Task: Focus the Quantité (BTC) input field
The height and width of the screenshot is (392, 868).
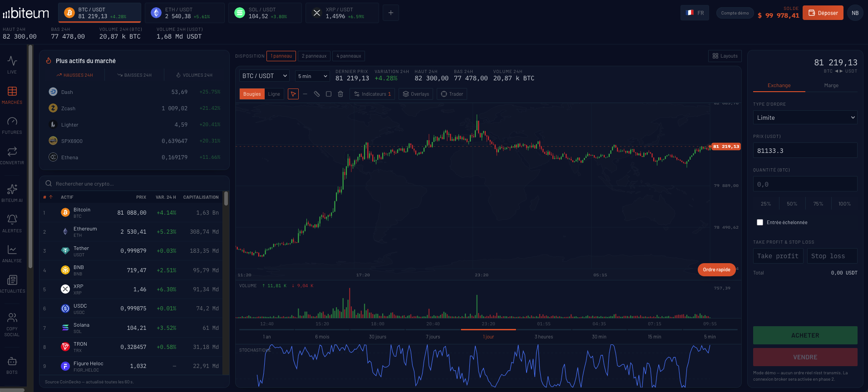Action: click(805, 184)
